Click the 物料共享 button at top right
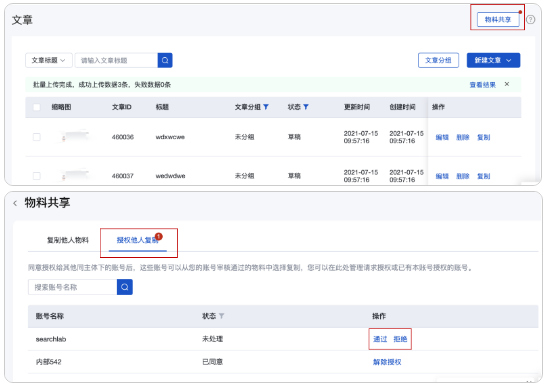Image resolution: width=556 pixels, height=389 pixels. tap(498, 20)
